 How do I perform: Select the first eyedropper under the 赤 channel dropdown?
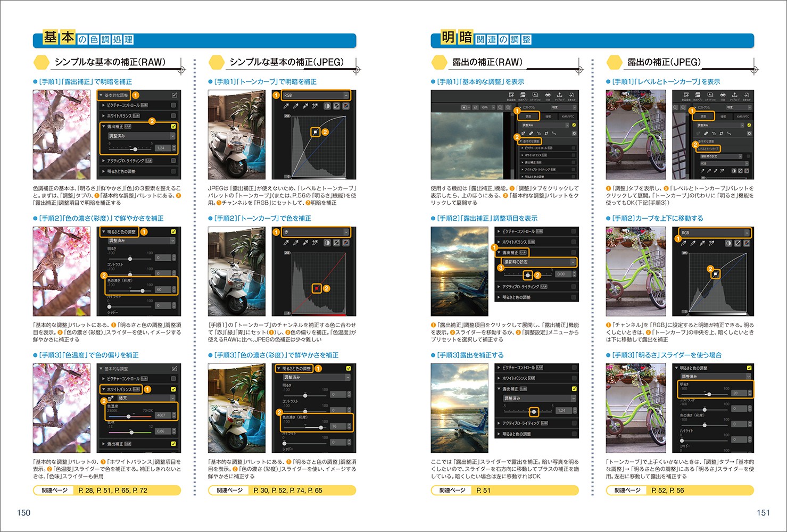click(286, 243)
